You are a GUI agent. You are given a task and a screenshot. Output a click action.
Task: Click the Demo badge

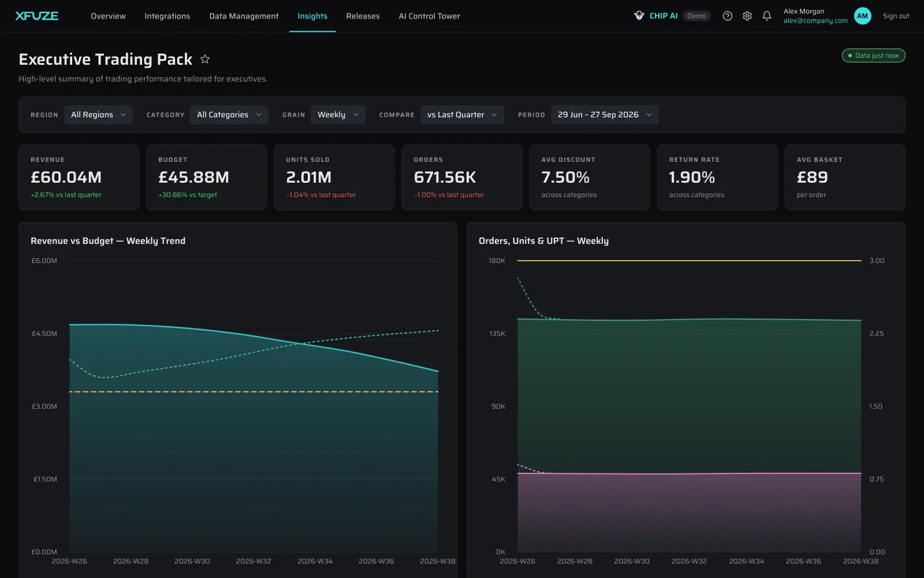pos(696,16)
